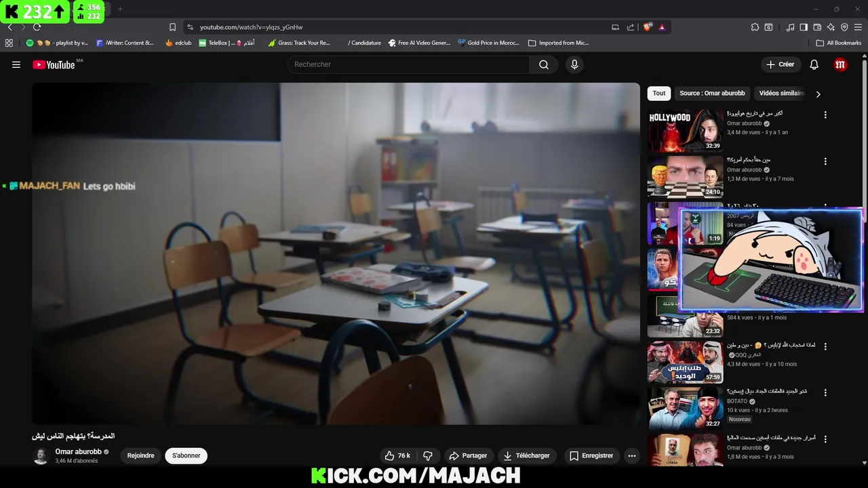This screenshot has height=488, width=868.
Task: Open Grass: Track Your Re... bookmark
Action: pos(299,43)
